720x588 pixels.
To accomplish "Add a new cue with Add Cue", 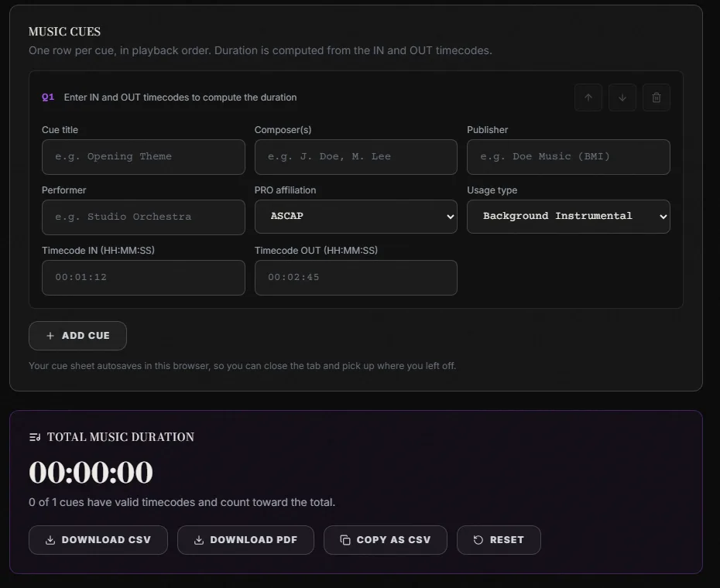I will tap(77, 336).
